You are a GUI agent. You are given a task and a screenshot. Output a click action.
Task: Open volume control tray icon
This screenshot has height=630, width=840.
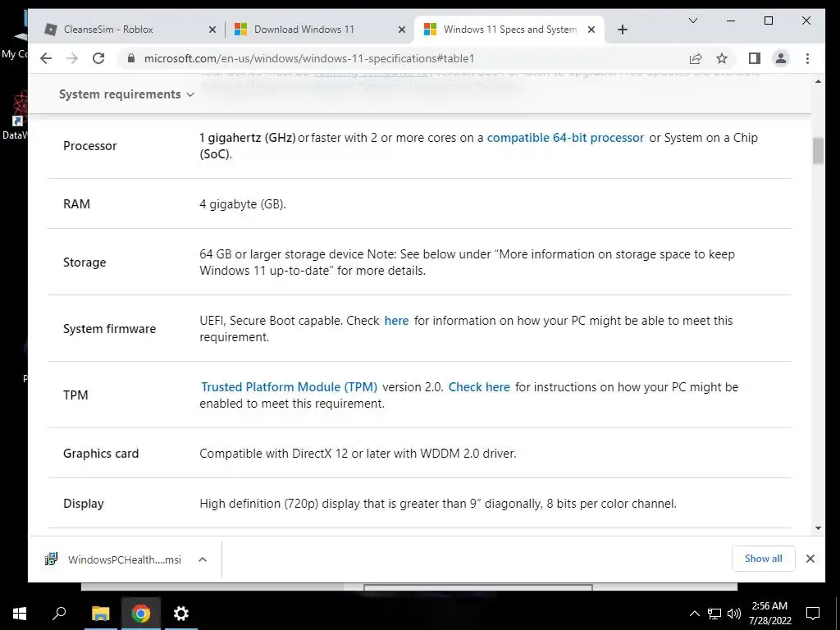click(734, 614)
